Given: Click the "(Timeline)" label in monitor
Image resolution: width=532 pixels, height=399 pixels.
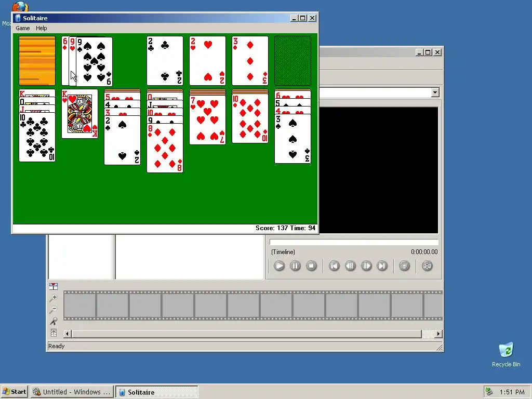Looking at the screenshot, I should point(283,252).
